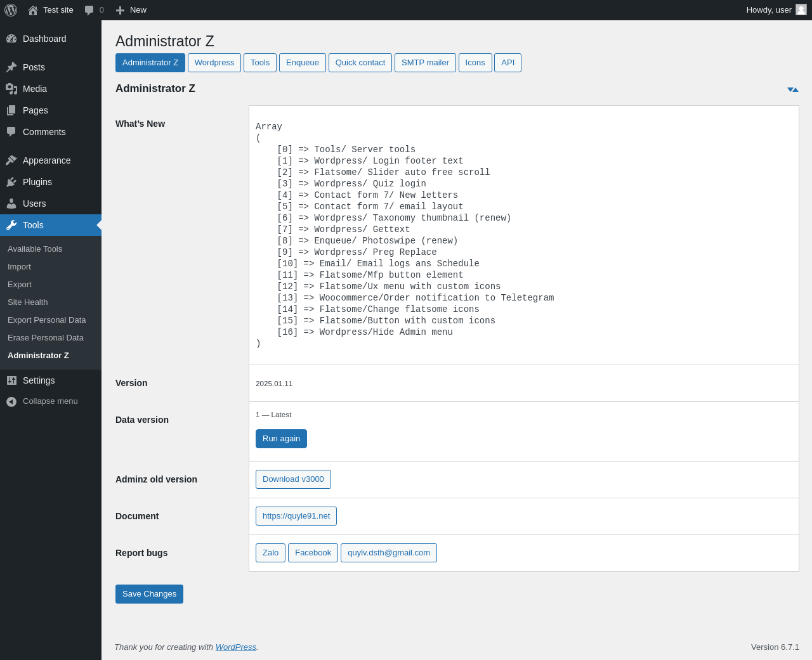Viewport: 812px width, 660px height.
Task: Open Appearance in the sidebar
Action: 46,160
